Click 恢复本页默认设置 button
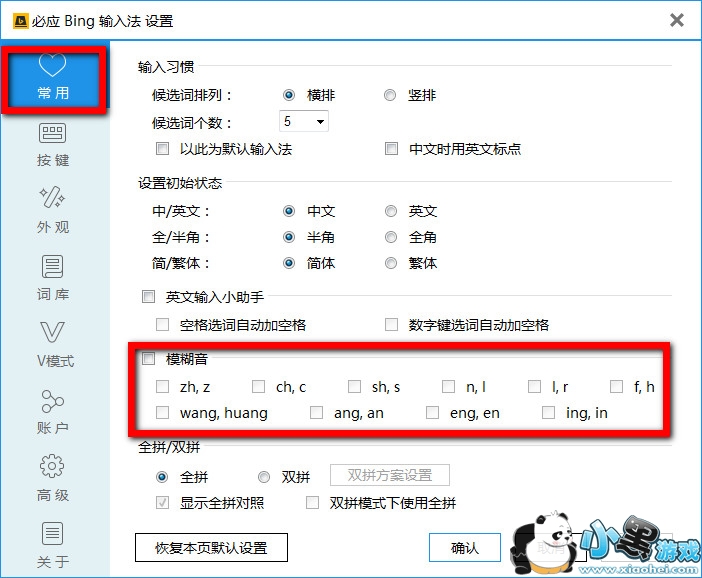Viewport: 702px width, 578px height. (x=211, y=548)
